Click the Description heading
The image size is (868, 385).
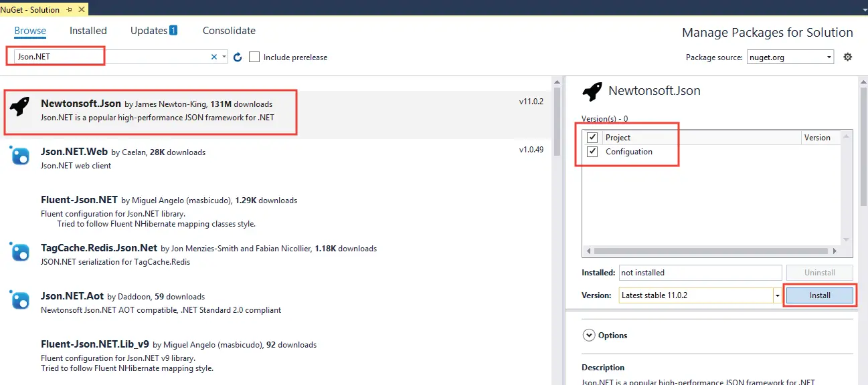coord(603,368)
